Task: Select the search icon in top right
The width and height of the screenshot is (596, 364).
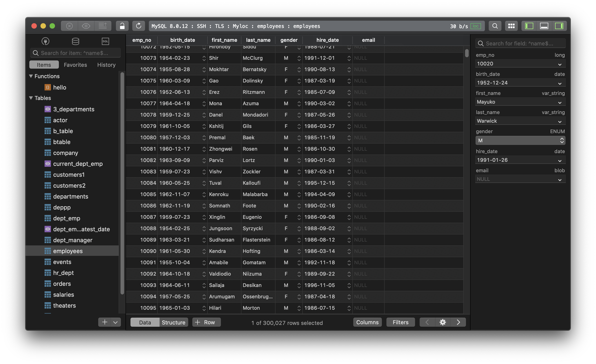Action: point(495,25)
